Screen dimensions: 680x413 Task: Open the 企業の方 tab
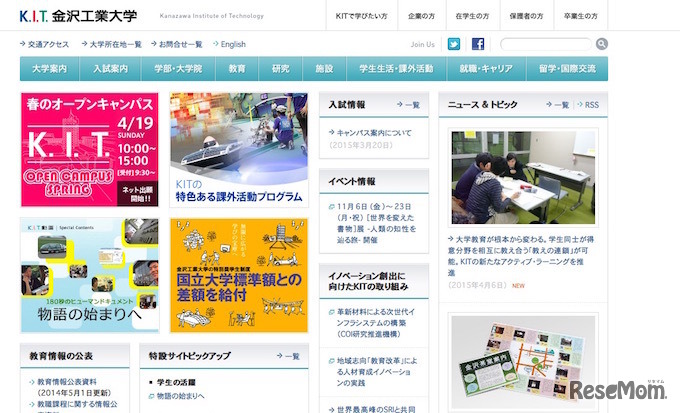point(422,16)
